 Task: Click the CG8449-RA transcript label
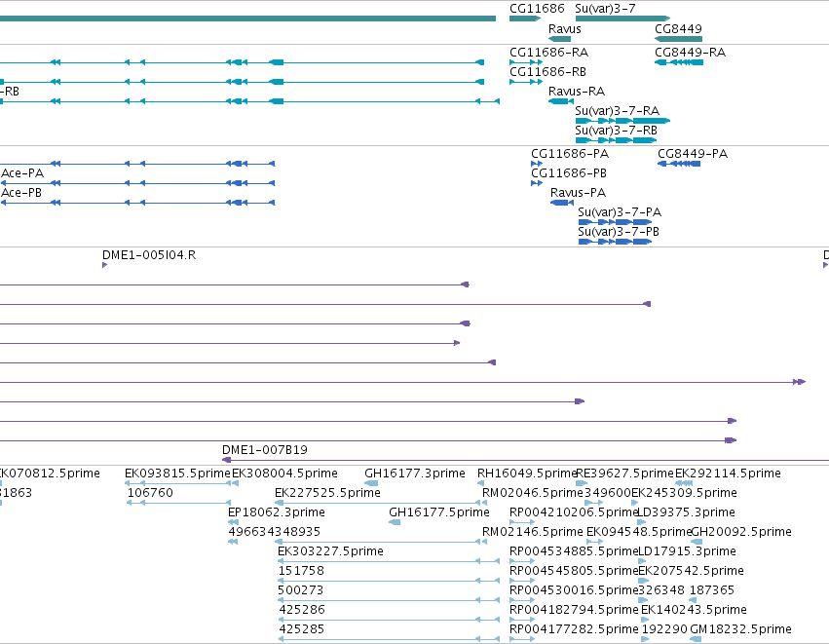pyautogui.click(x=690, y=53)
